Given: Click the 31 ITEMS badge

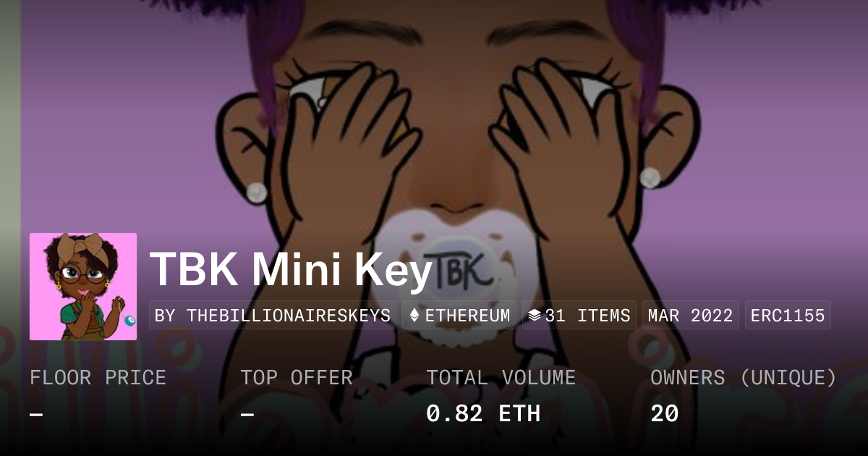Looking at the screenshot, I should 579,316.
